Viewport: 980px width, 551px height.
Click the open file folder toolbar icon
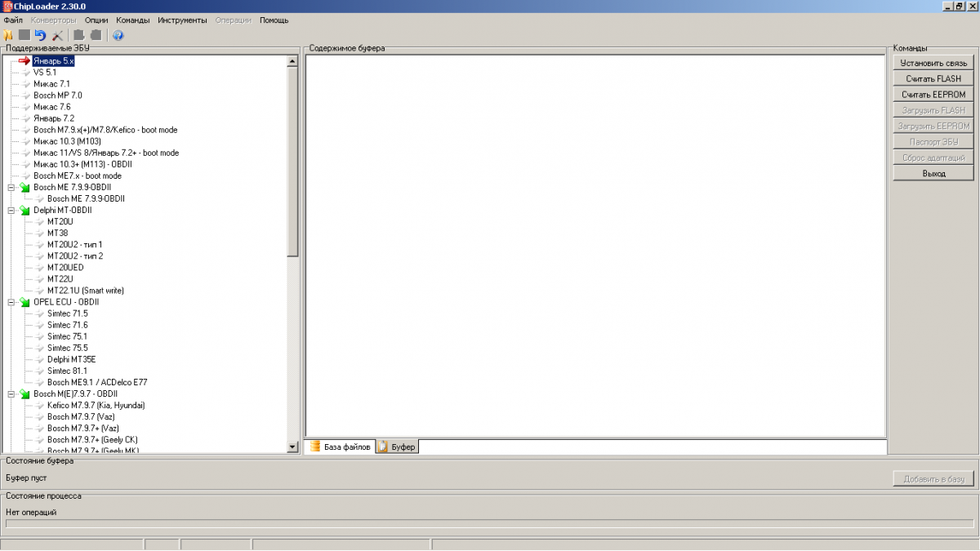(x=8, y=35)
